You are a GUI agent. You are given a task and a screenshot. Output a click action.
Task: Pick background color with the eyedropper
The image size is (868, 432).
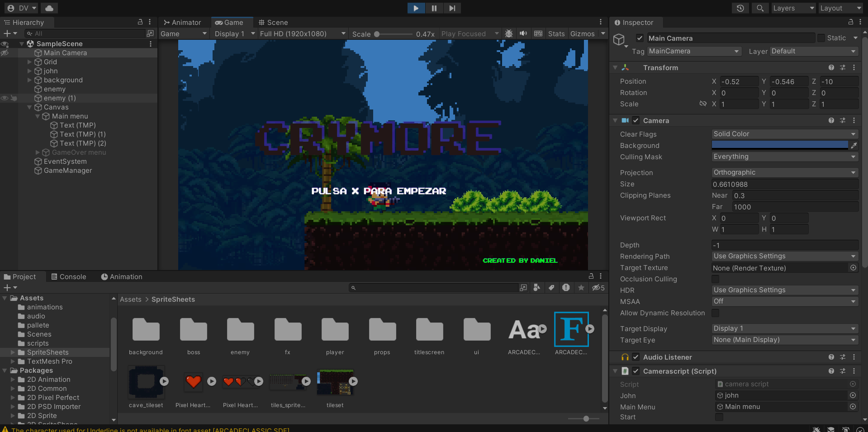854,145
